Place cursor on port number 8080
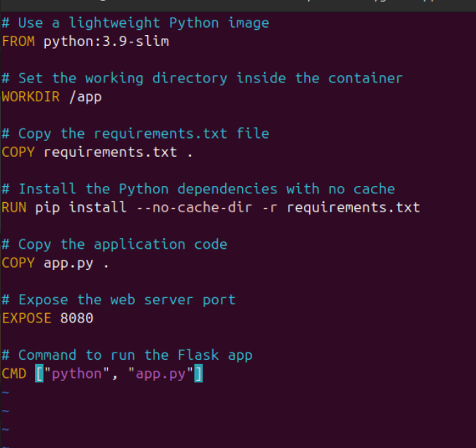 coord(77,319)
